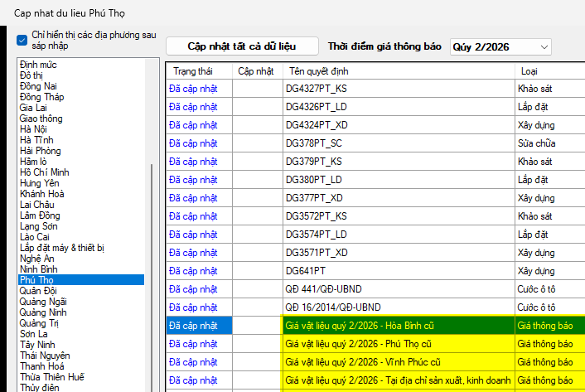The width and height of the screenshot is (585, 392).
Task: Click the Cập nhật tất cả dữ liệu button
Action: click(240, 46)
